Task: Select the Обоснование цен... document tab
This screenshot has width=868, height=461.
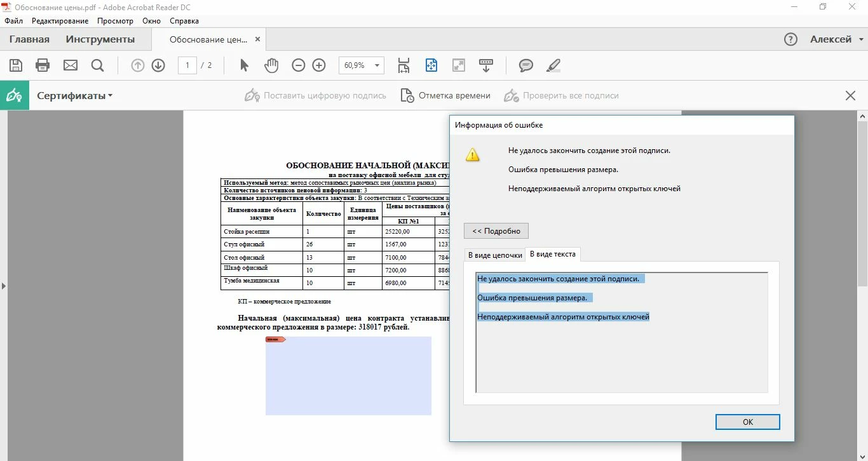Action: pos(208,39)
